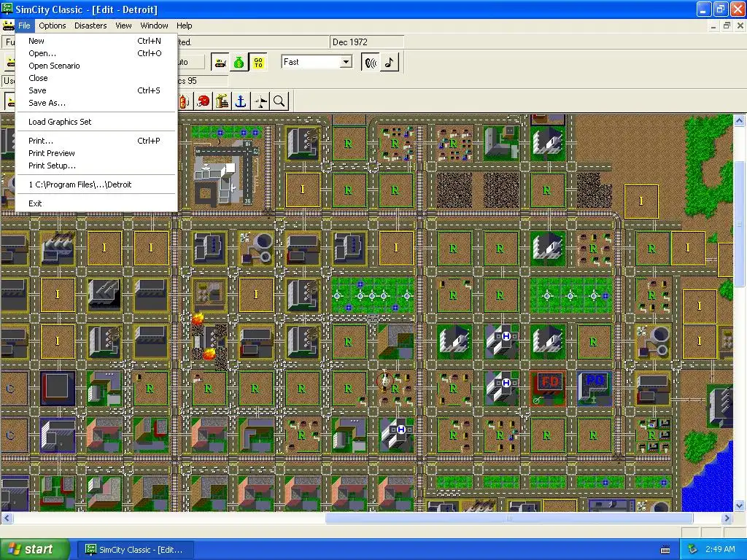
Task: Toggle the auto-bulldoze bulldozer button
Action: point(220,63)
